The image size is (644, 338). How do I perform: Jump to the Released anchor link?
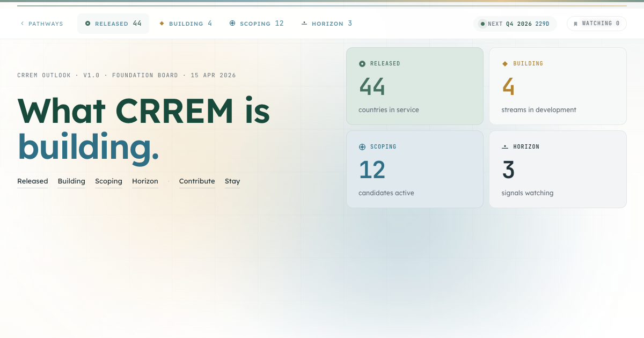point(33,181)
